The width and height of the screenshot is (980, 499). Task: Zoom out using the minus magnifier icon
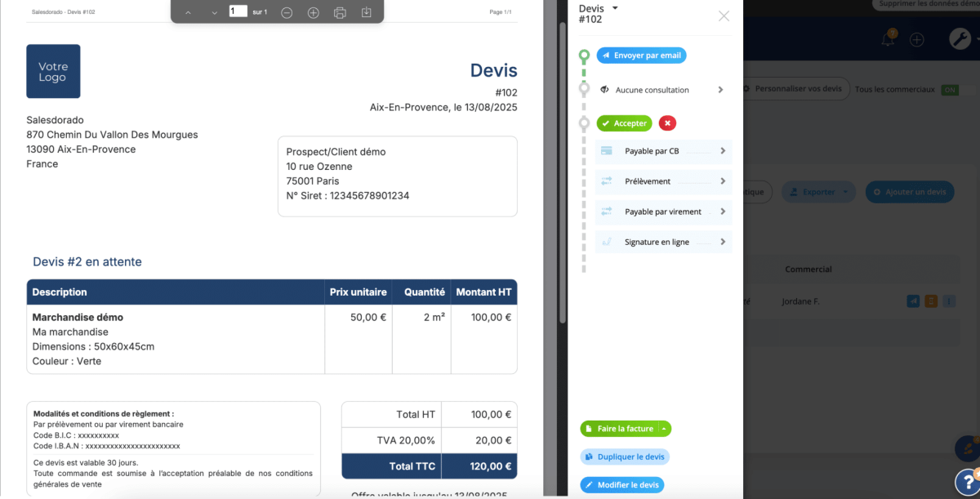(286, 12)
